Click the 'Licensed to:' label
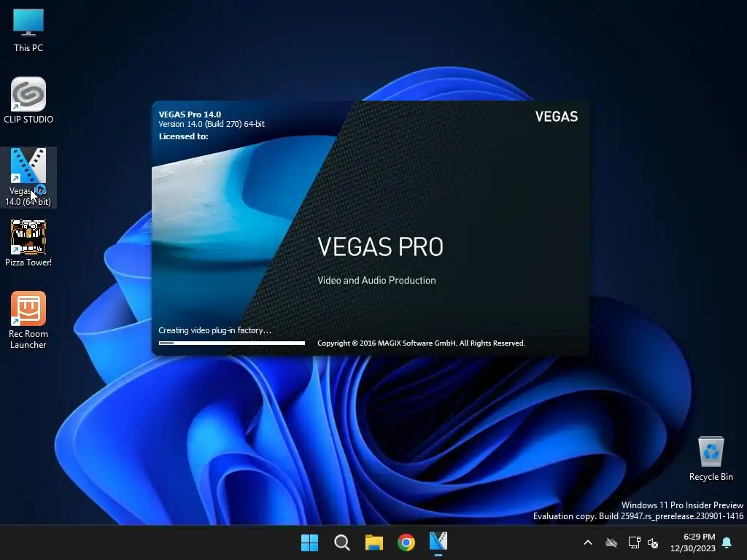This screenshot has width=747, height=560. point(183,136)
